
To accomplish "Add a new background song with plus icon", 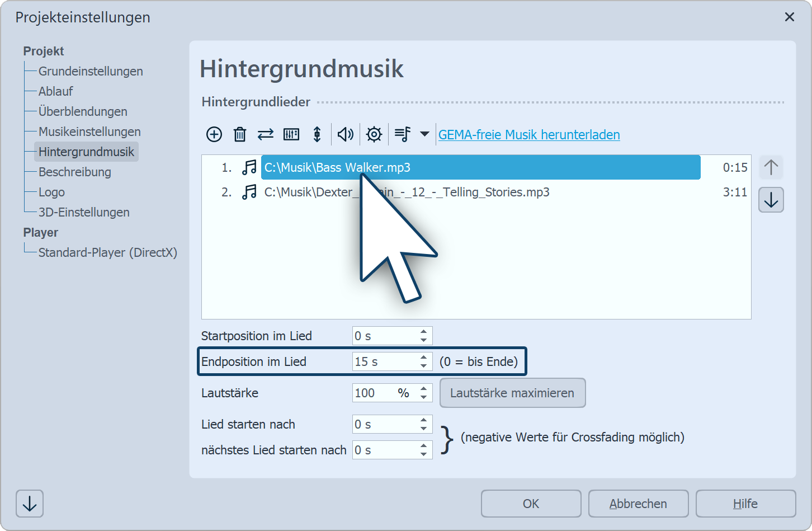I will point(214,134).
